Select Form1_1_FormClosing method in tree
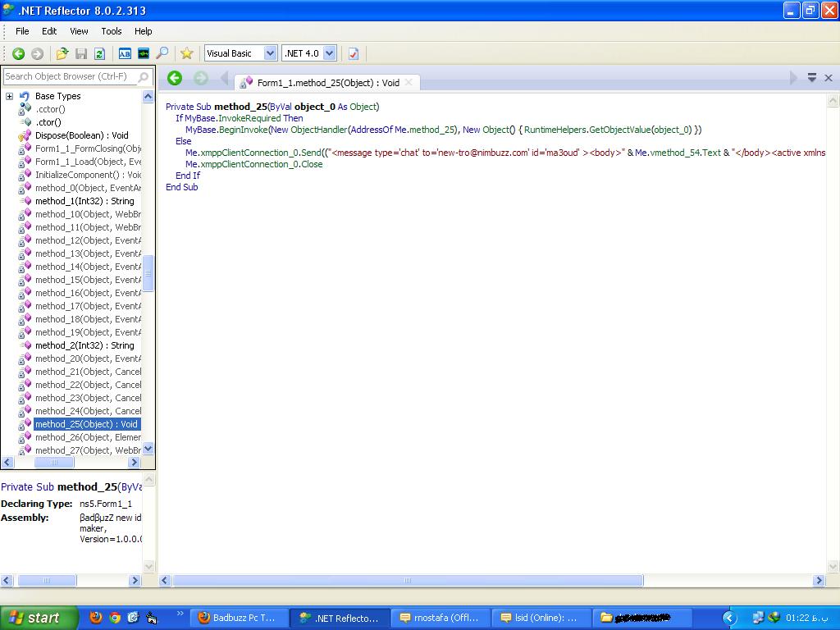Image resolution: width=840 pixels, height=630 pixels. pos(88,148)
